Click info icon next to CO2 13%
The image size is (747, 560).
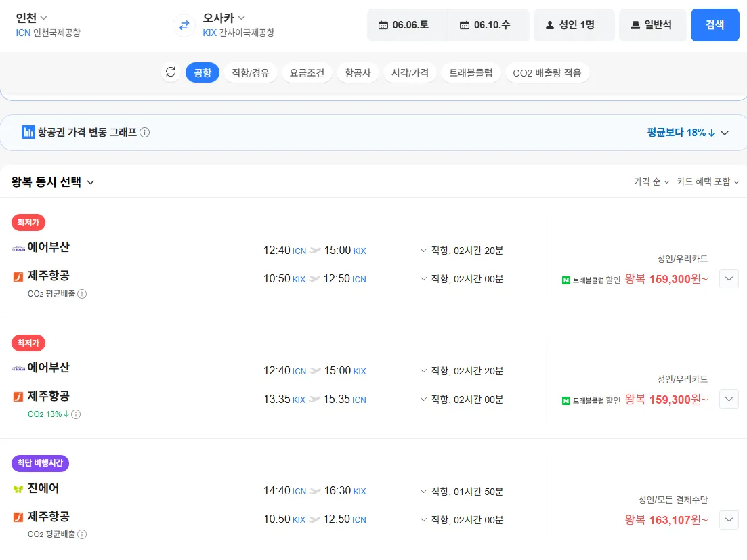pos(76,414)
